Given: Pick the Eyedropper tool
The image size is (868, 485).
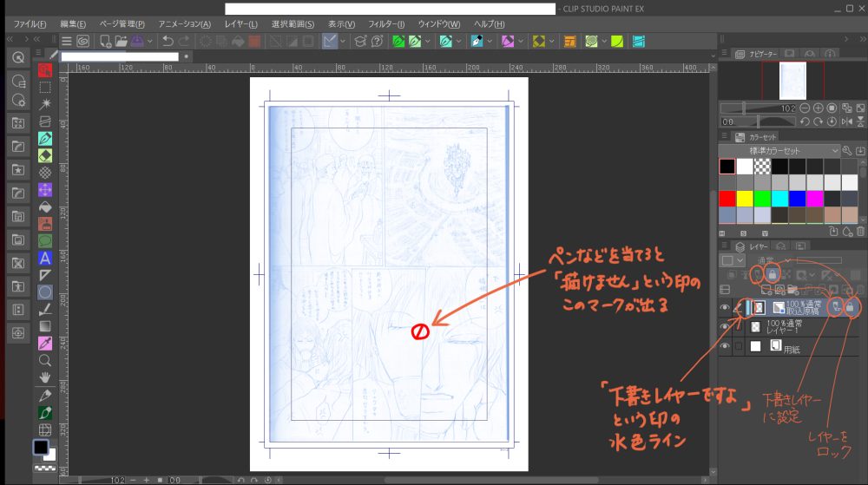Looking at the screenshot, I should click(45, 343).
